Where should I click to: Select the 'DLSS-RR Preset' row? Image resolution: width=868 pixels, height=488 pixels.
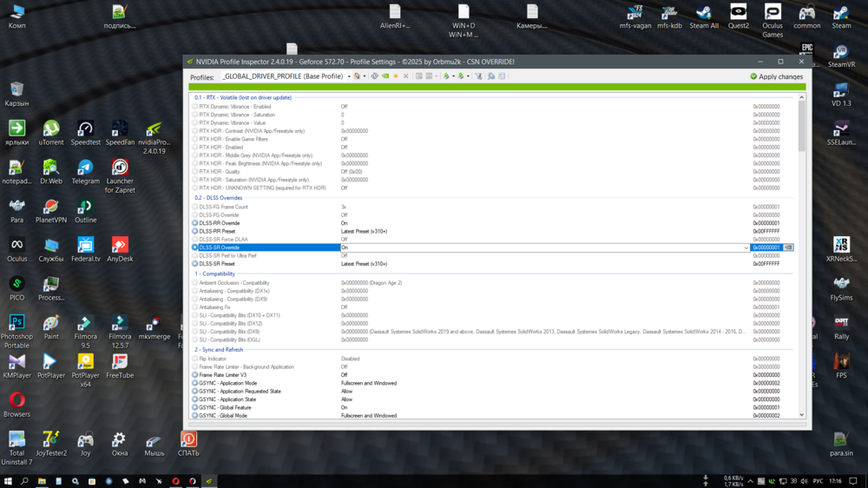pyautogui.click(x=493, y=232)
